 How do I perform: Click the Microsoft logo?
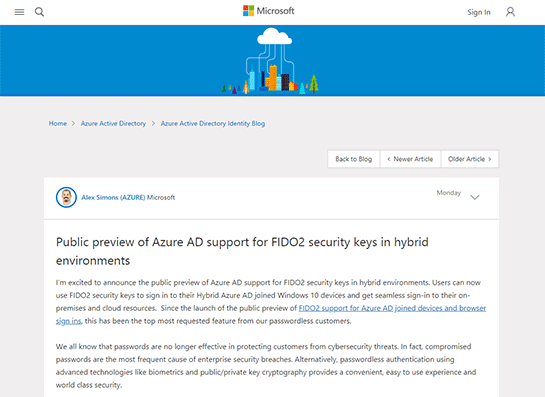(x=269, y=11)
